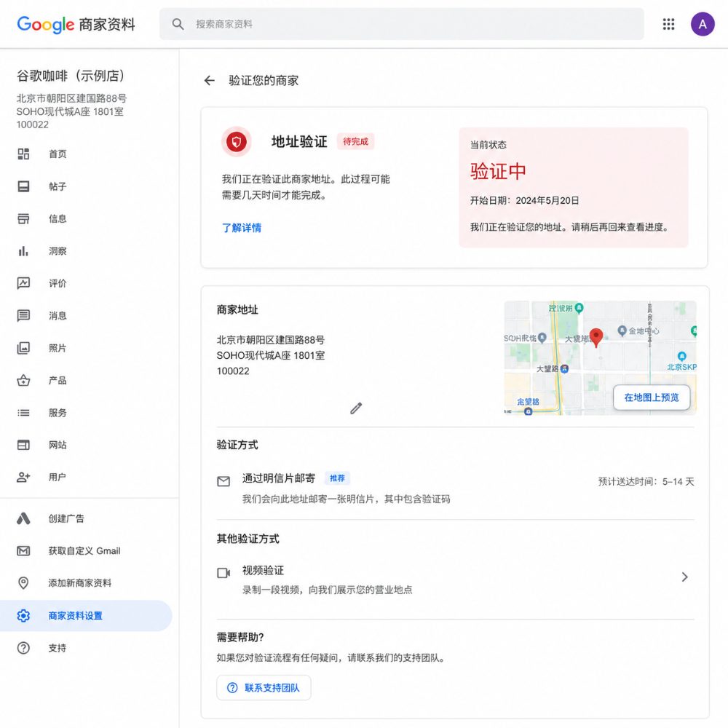Screen dimensions: 728x728
Task: Click the 洞察 bar chart icon
Action: 23,251
